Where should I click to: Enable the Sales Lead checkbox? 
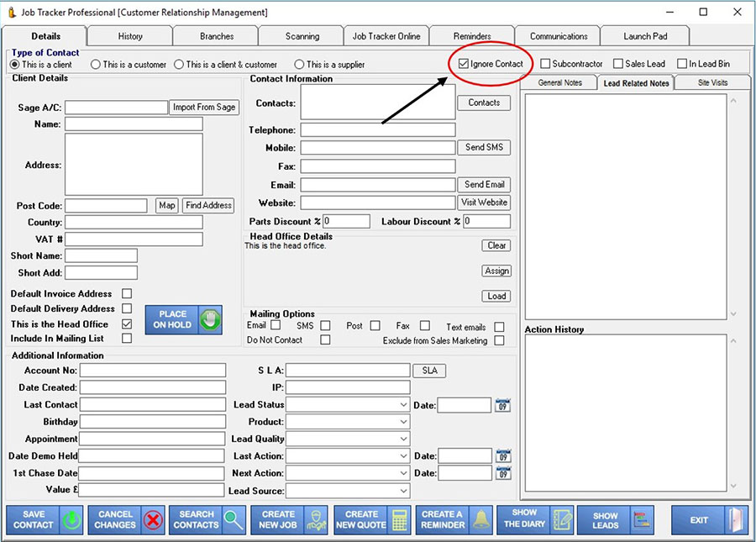pyautogui.click(x=618, y=64)
